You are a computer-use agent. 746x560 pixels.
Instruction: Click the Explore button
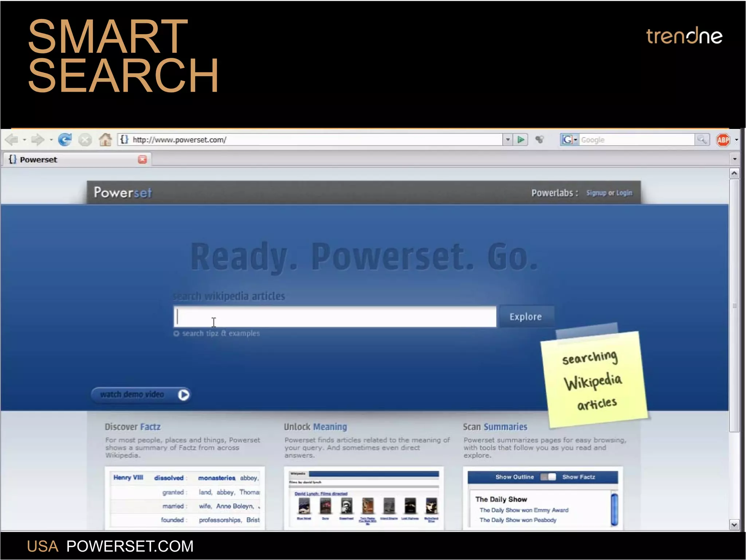tap(526, 316)
